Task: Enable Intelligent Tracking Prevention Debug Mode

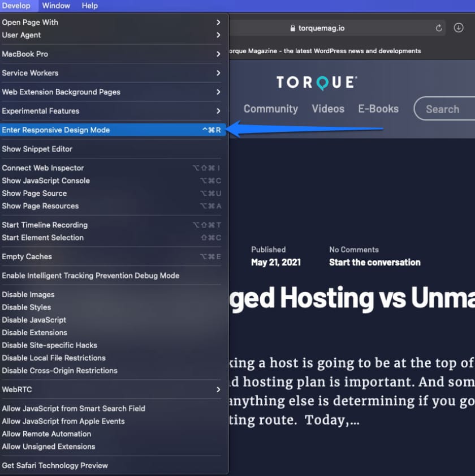Action: point(111,276)
